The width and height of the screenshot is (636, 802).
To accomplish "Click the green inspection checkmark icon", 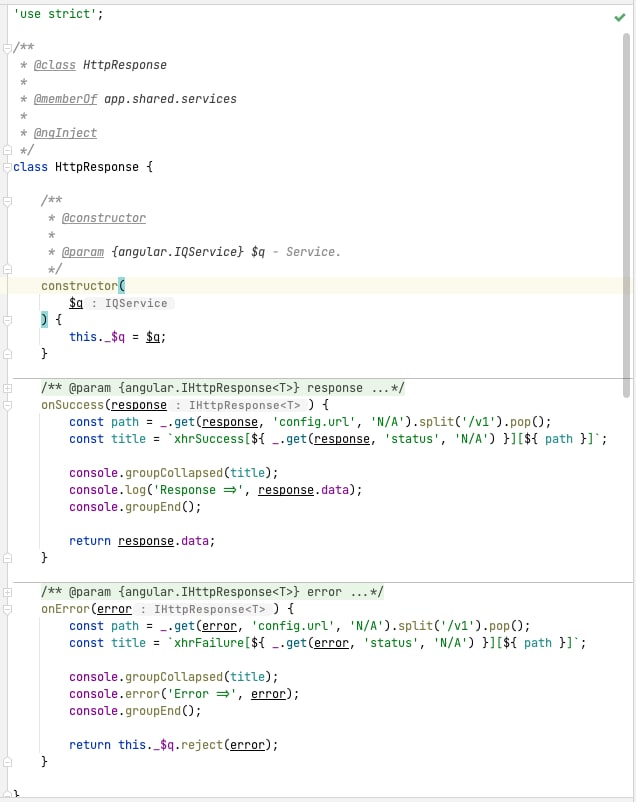I will coord(620,17).
